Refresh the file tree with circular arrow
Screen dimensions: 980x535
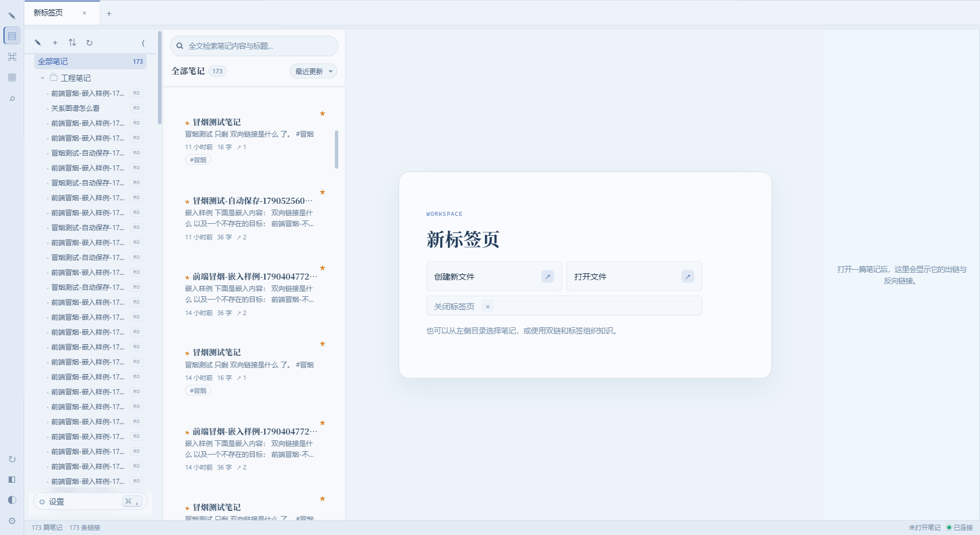90,42
